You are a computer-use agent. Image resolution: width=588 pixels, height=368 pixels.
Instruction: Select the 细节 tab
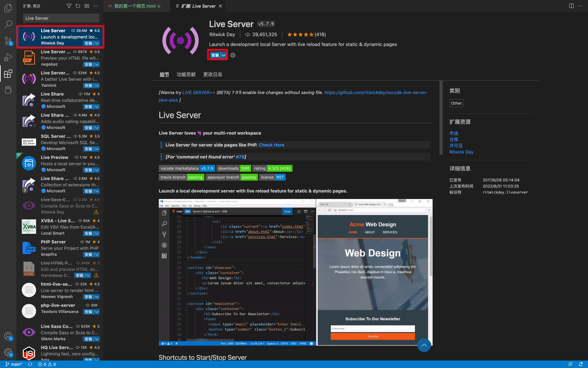[164, 74]
